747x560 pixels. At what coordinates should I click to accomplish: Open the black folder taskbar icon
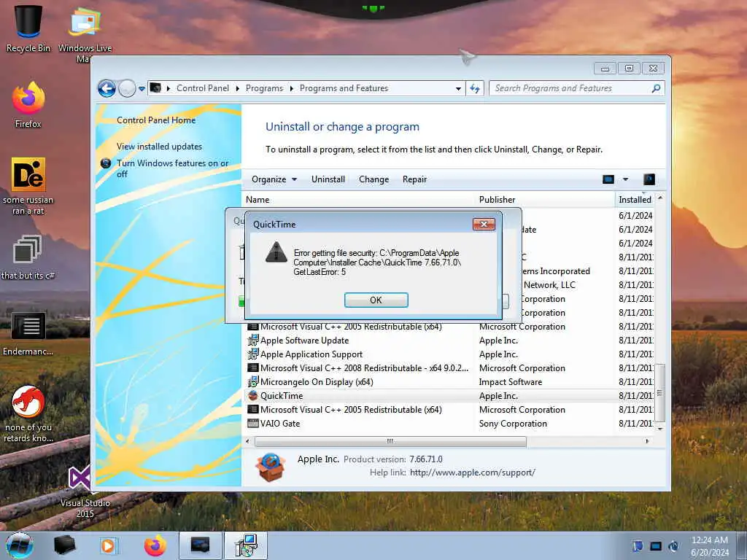(x=64, y=545)
